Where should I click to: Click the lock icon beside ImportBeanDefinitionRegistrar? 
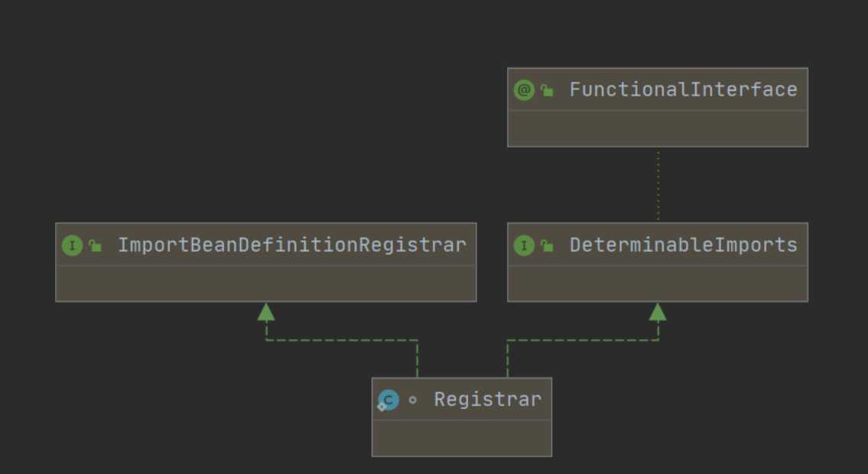pos(95,246)
